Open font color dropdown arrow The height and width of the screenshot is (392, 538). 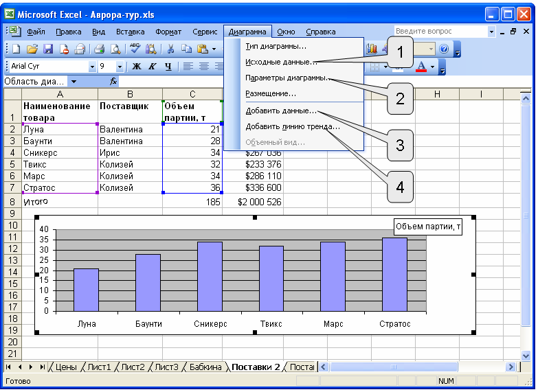(x=432, y=67)
